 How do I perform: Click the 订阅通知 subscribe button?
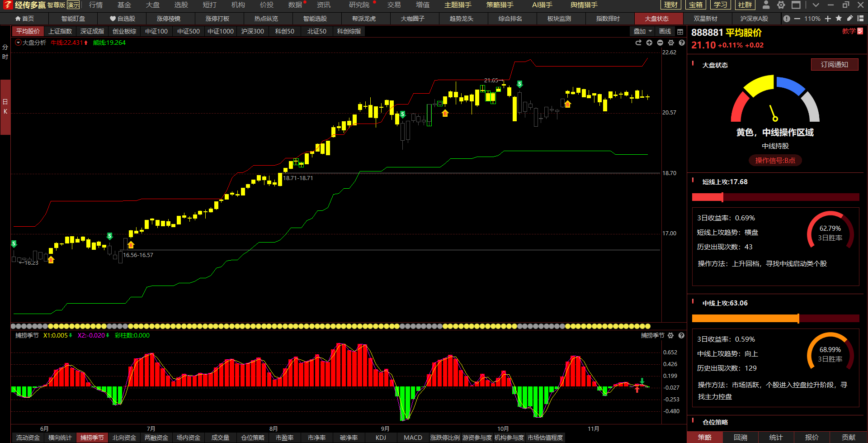(x=834, y=65)
